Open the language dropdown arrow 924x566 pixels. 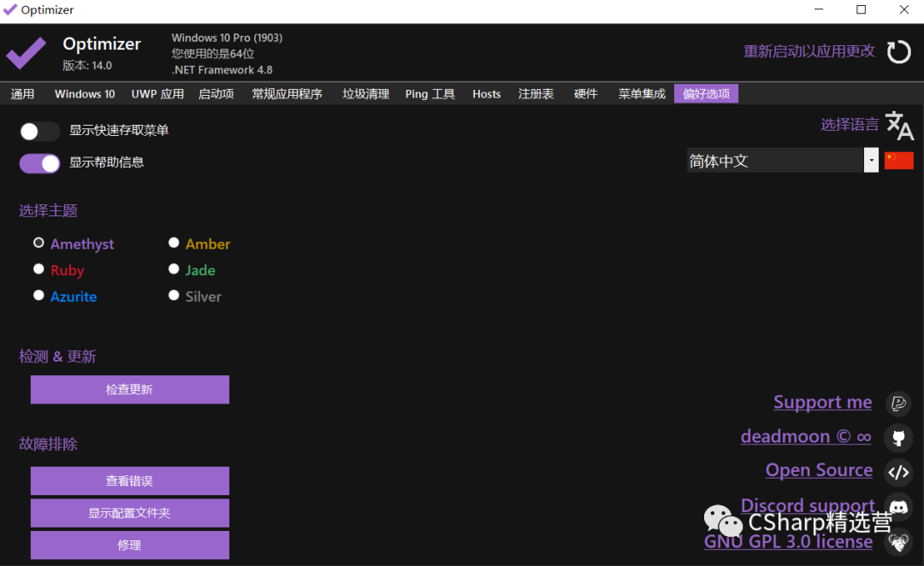871,160
